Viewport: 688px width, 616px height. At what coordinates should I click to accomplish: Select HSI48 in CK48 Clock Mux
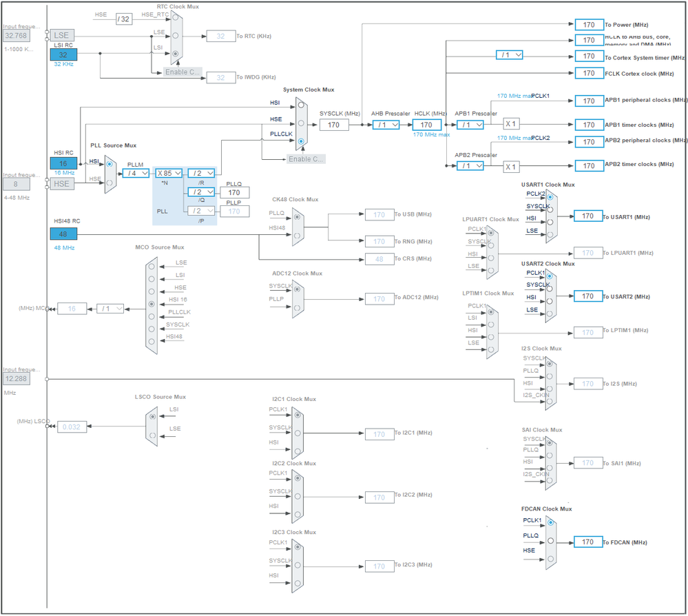[297, 236]
